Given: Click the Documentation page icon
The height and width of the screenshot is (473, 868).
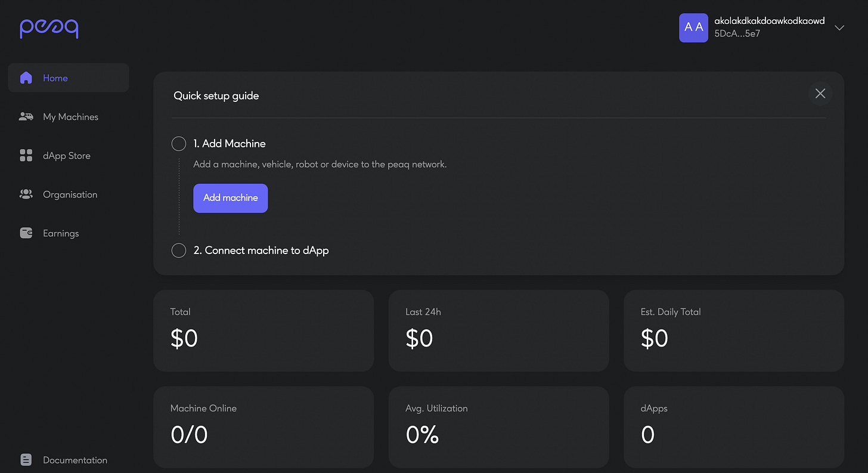Looking at the screenshot, I should click(x=26, y=460).
